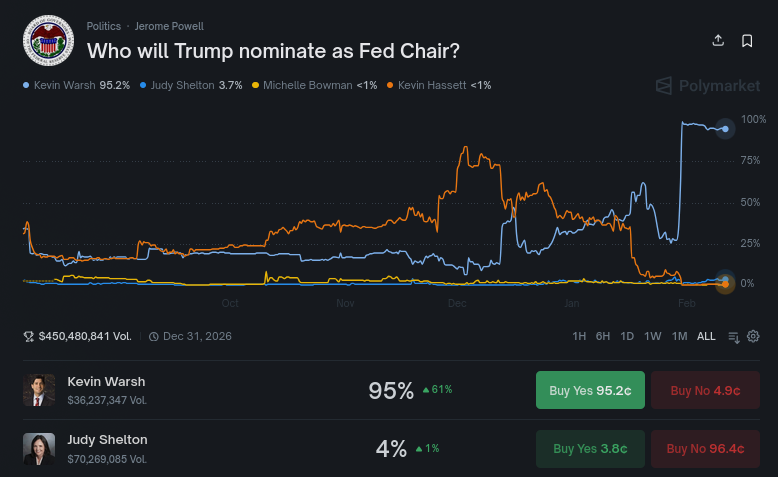Click the Polymarket logo watermark
This screenshot has height=477, width=778.
pos(708,86)
